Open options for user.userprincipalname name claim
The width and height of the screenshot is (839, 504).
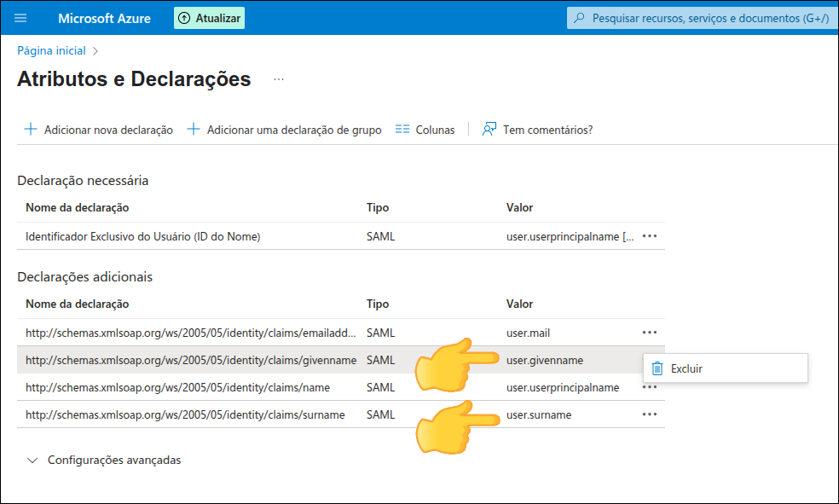click(649, 386)
